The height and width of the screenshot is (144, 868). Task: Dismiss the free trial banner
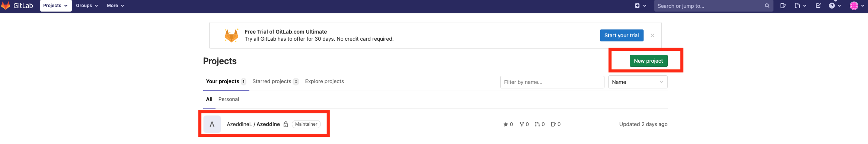click(652, 35)
